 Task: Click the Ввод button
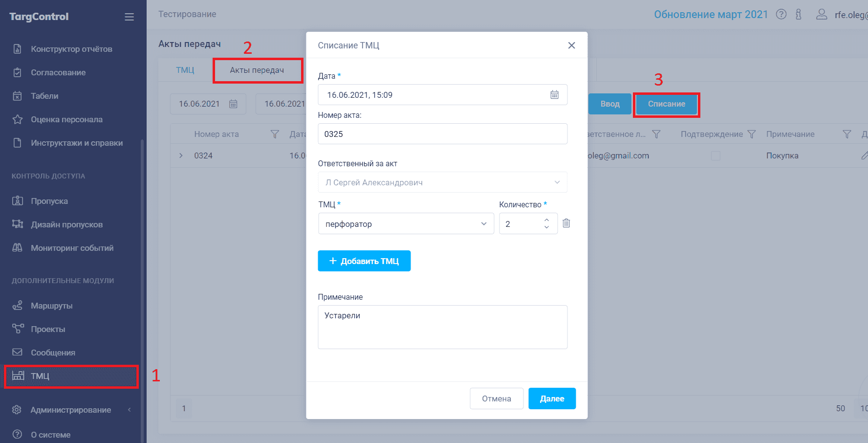coord(610,104)
